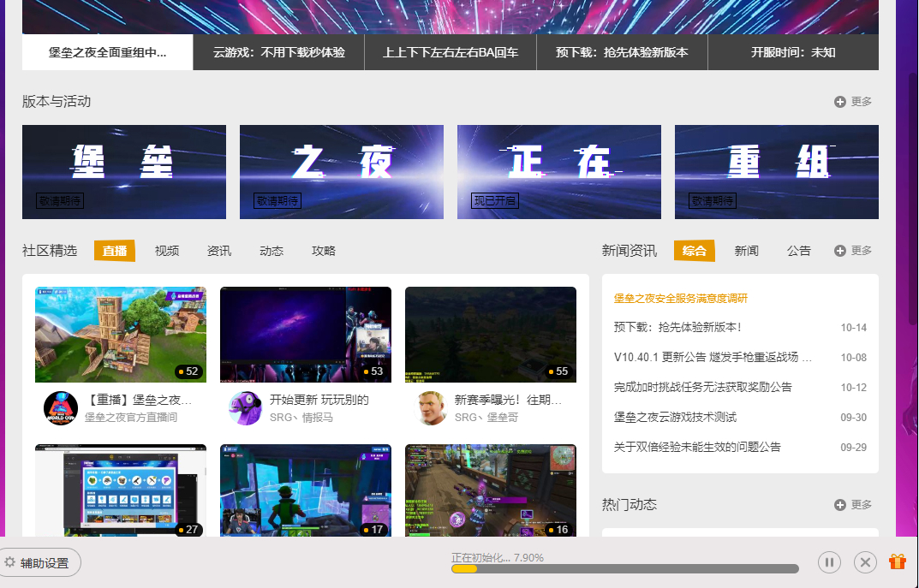Click the 堡垒之夜官方直播间 avatar icon
This screenshot has height=588, width=919.
[x=60, y=408]
